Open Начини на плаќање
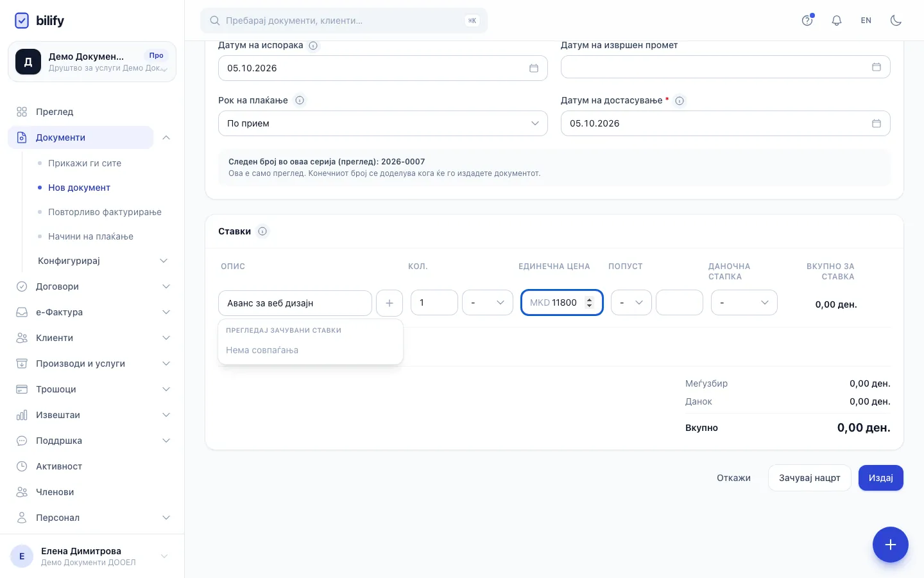The width and height of the screenshot is (924, 578). 90,236
